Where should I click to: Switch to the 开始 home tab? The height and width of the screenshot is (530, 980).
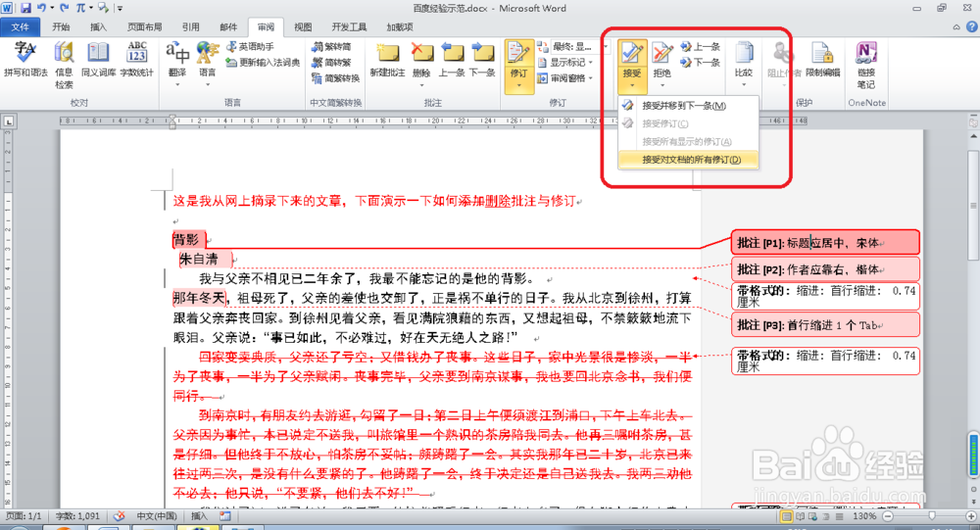click(x=61, y=26)
